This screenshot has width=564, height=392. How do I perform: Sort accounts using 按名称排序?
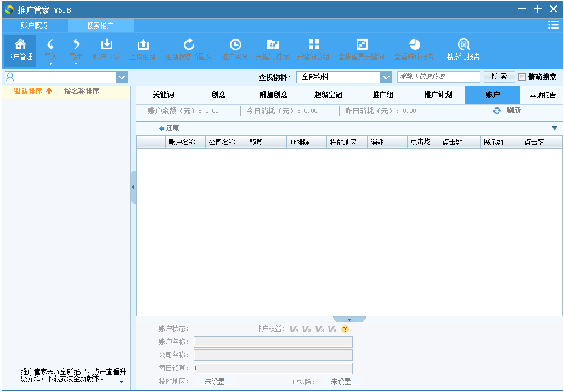82,92
